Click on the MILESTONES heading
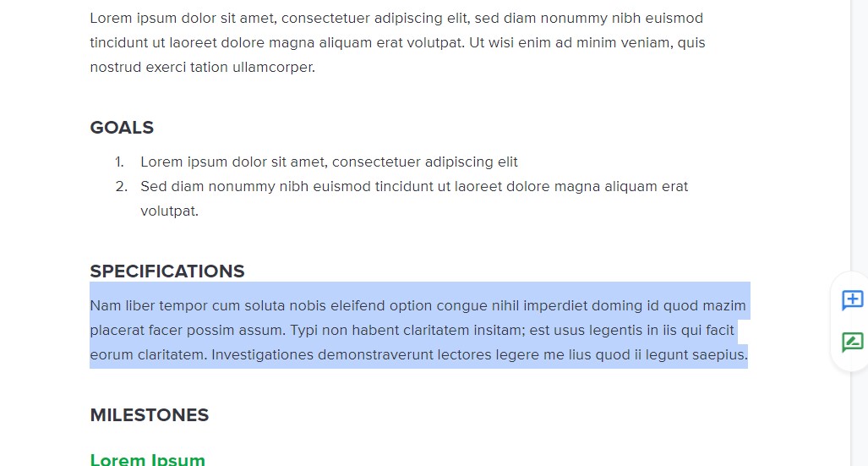The width and height of the screenshot is (868, 466). point(150,415)
